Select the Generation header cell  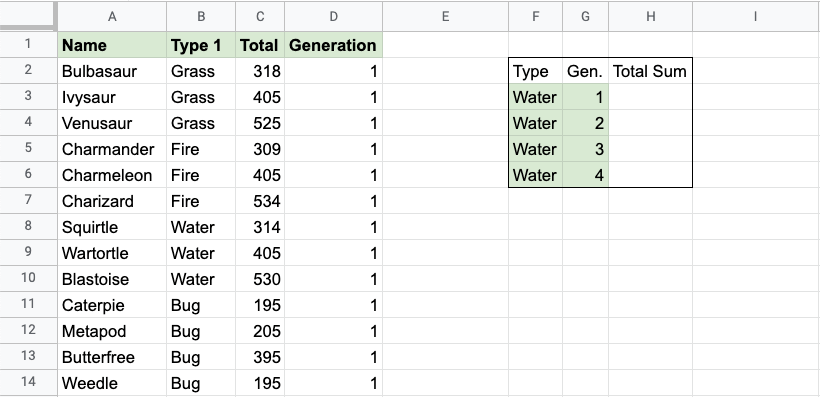[x=334, y=45]
